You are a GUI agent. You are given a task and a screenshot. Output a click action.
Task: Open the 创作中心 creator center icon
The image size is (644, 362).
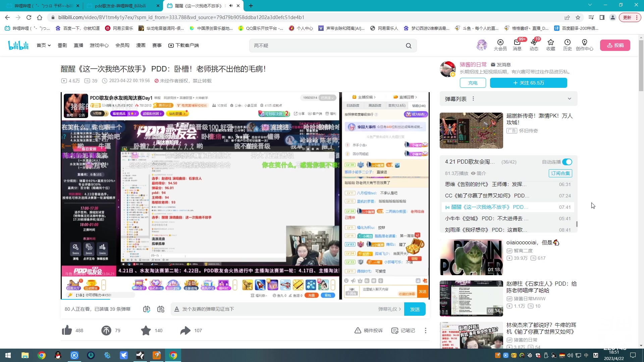[x=585, y=45]
